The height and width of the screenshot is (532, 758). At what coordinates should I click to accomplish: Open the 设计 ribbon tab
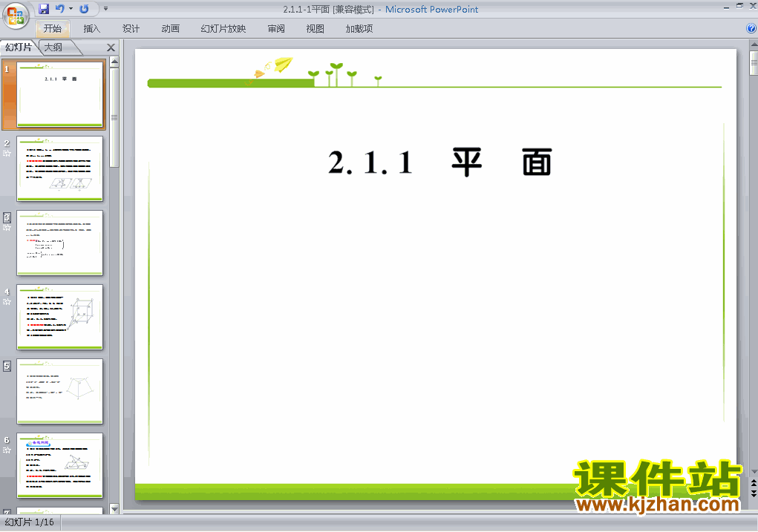(131, 28)
